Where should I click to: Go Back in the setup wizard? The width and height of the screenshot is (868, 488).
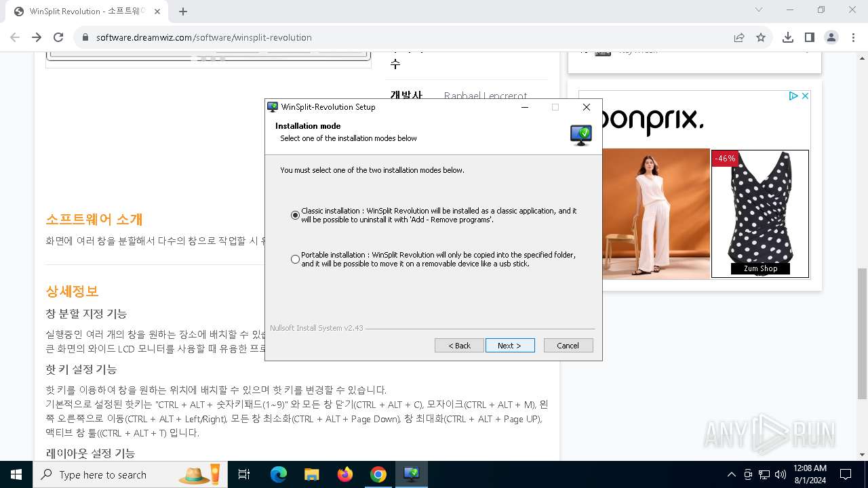(459, 346)
